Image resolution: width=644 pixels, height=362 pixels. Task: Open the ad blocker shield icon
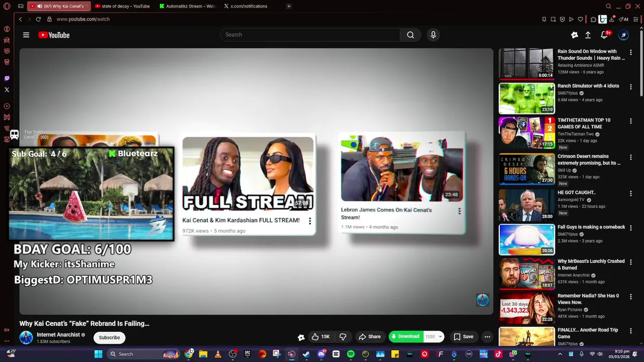click(x=562, y=19)
